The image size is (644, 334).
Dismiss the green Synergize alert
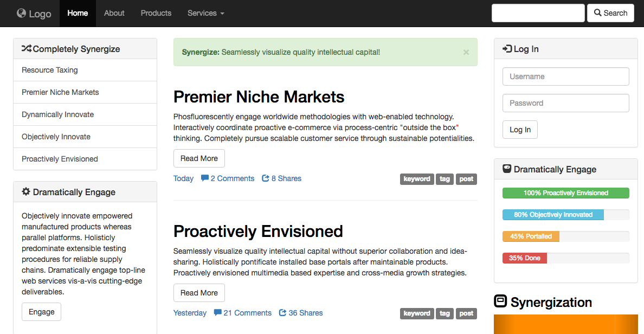pyautogui.click(x=466, y=53)
